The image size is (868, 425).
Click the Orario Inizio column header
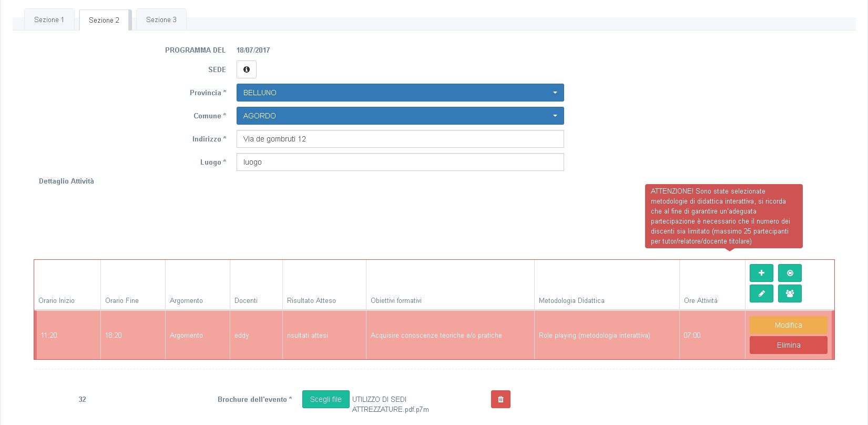tap(57, 300)
